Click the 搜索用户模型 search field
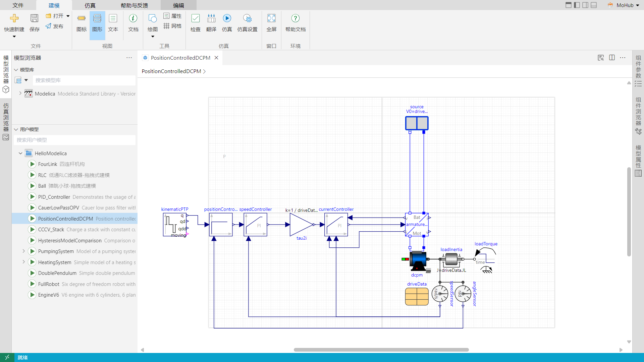The width and height of the screenshot is (644, 362). point(74,140)
